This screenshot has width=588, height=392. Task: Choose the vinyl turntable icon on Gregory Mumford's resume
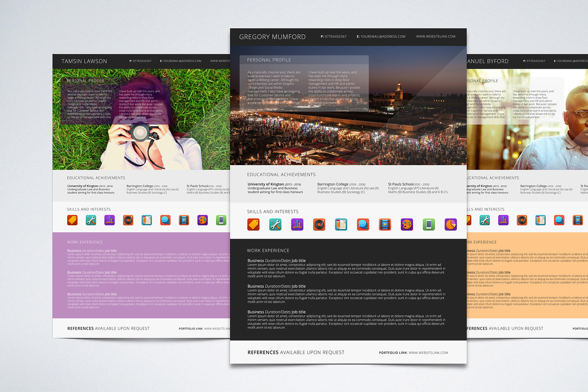(x=319, y=224)
